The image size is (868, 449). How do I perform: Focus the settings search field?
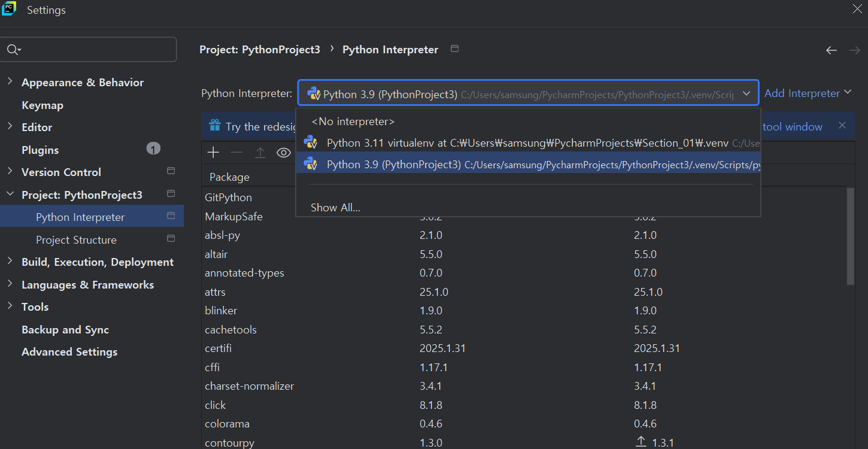(89, 49)
